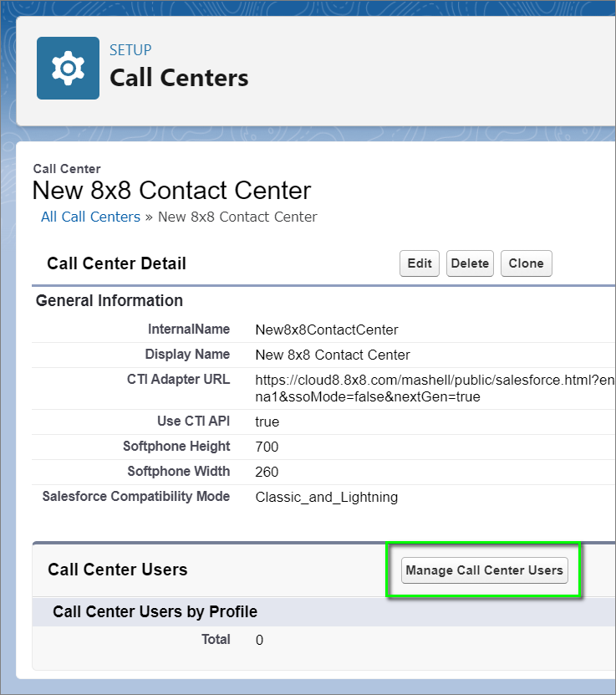Click the InternalName value New8x8ContactCenter
This screenshot has width=616, height=695.
[x=327, y=330]
